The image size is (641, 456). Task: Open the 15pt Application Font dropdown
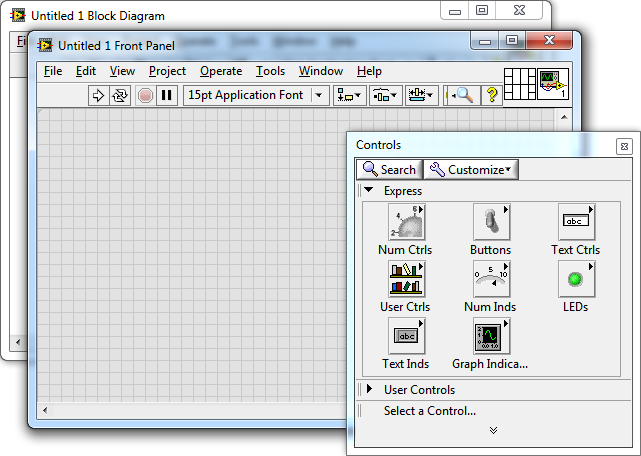click(256, 96)
